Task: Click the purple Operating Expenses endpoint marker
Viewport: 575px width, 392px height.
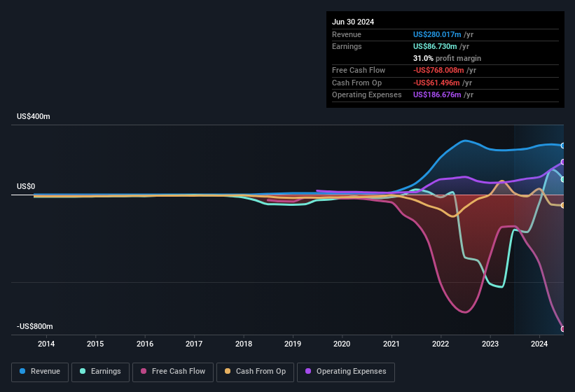Action: (x=562, y=162)
